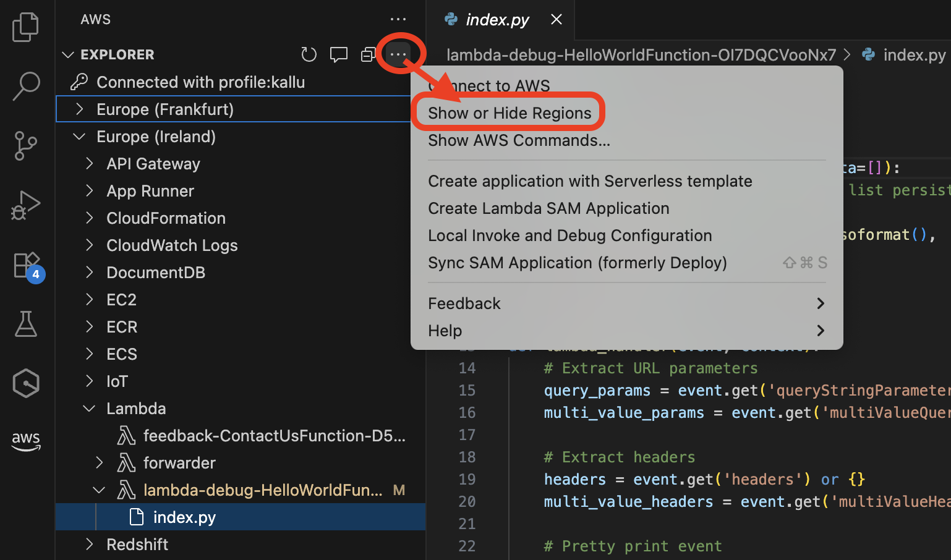
Task: Expand the DocumentDB node
Action: tap(90, 273)
